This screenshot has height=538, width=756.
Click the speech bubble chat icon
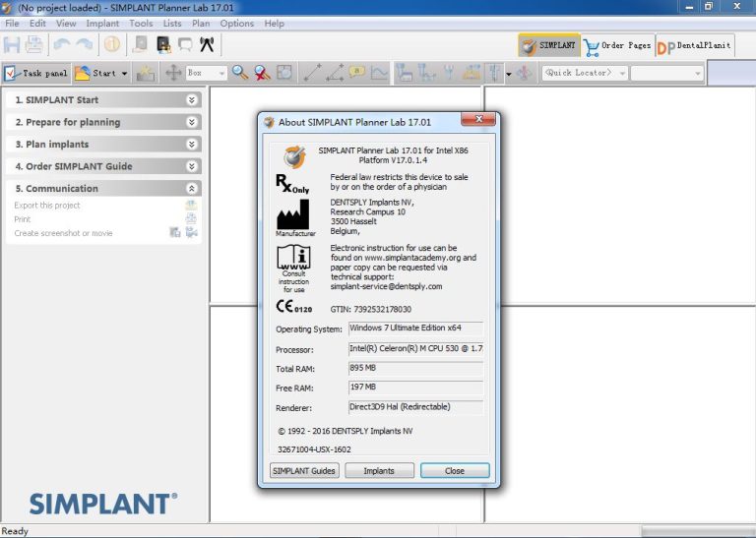point(185,45)
